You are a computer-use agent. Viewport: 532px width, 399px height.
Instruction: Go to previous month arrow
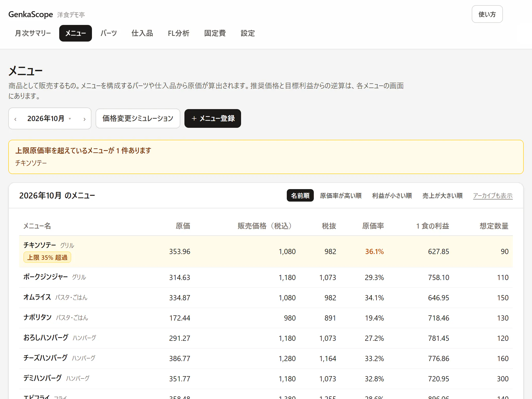[16, 119]
